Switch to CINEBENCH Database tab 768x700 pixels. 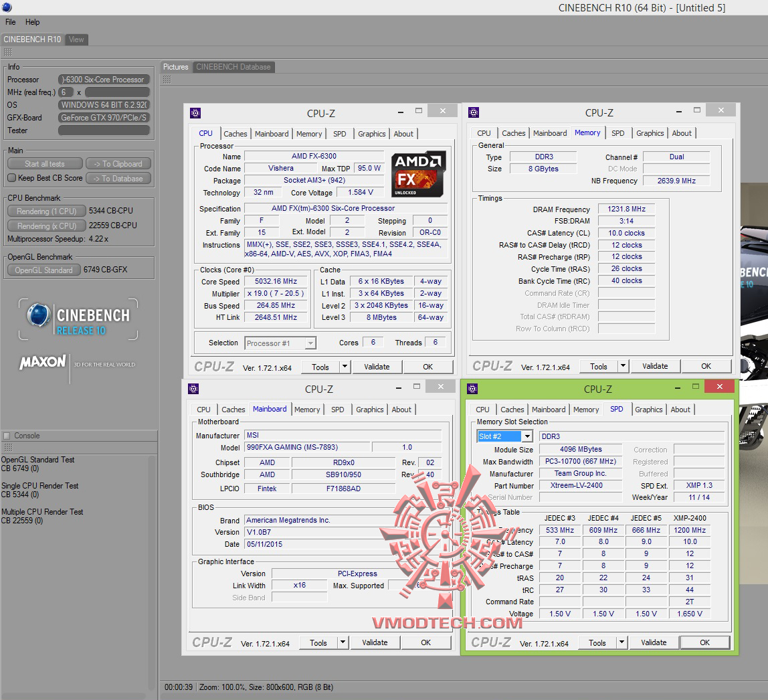coord(233,67)
